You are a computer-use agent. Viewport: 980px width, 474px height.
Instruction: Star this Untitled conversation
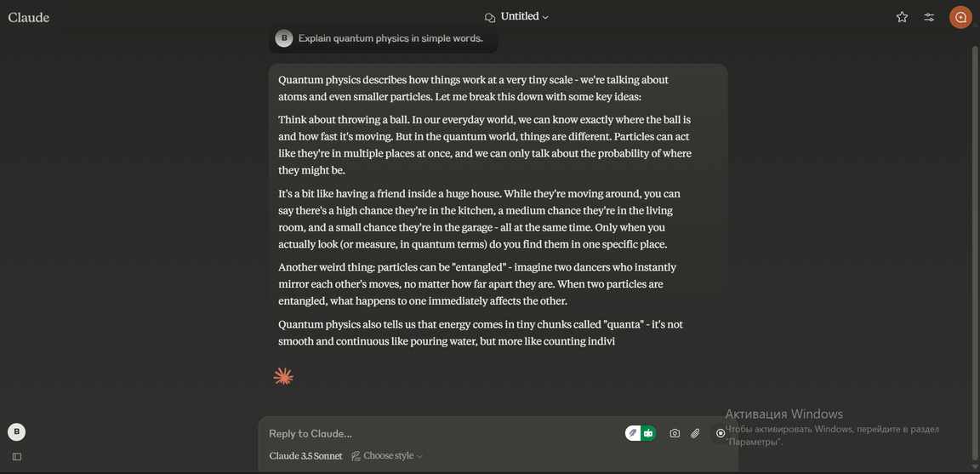902,17
